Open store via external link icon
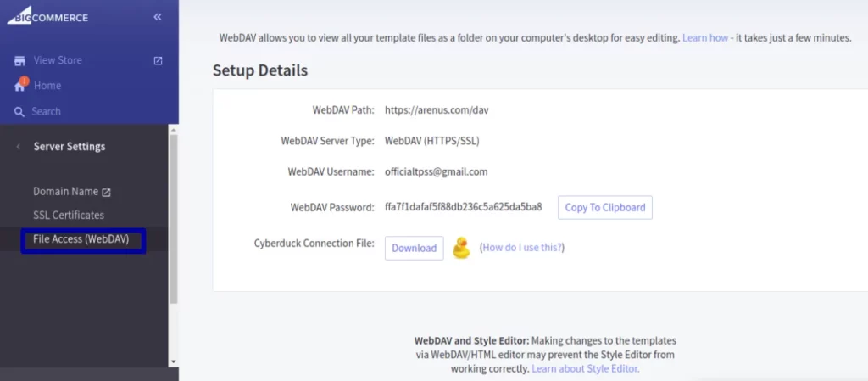The image size is (868, 381). pos(158,61)
